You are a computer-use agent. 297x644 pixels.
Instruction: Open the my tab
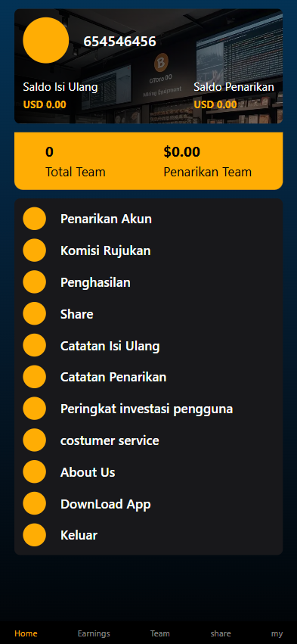click(x=277, y=633)
